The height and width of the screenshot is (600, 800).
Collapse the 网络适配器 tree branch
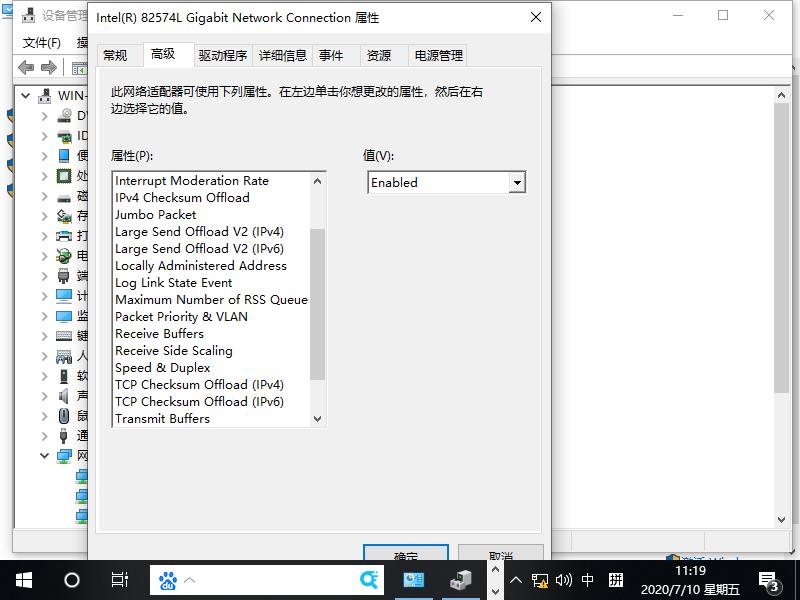pos(42,455)
